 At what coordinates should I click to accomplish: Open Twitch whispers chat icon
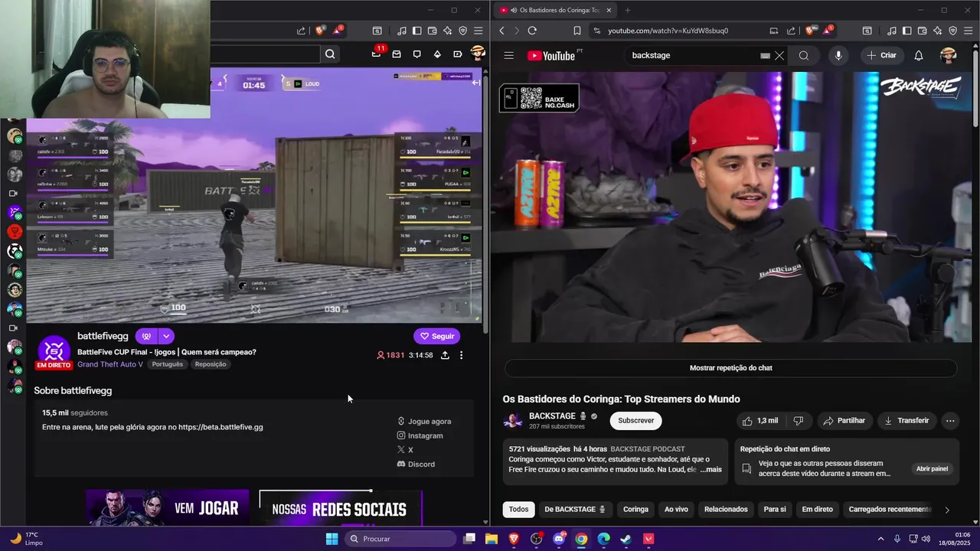click(416, 54)
